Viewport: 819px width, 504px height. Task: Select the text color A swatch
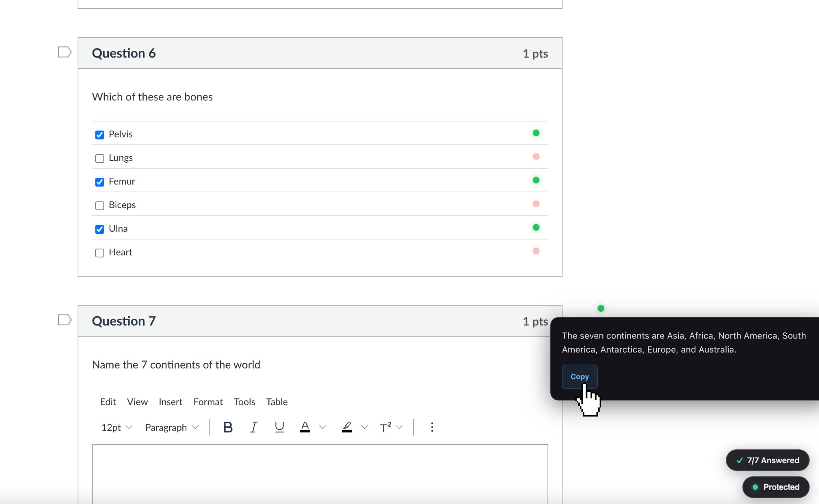point(304,427)
